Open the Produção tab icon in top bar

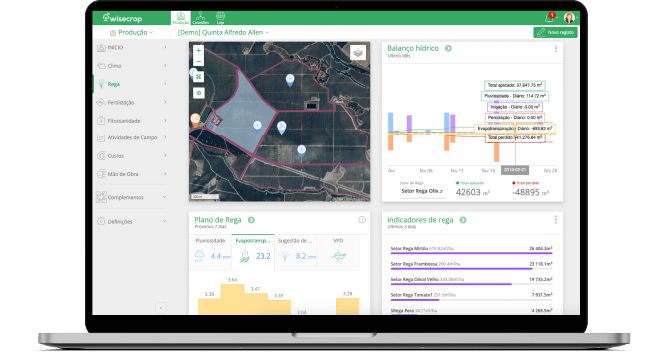(181, 18)
